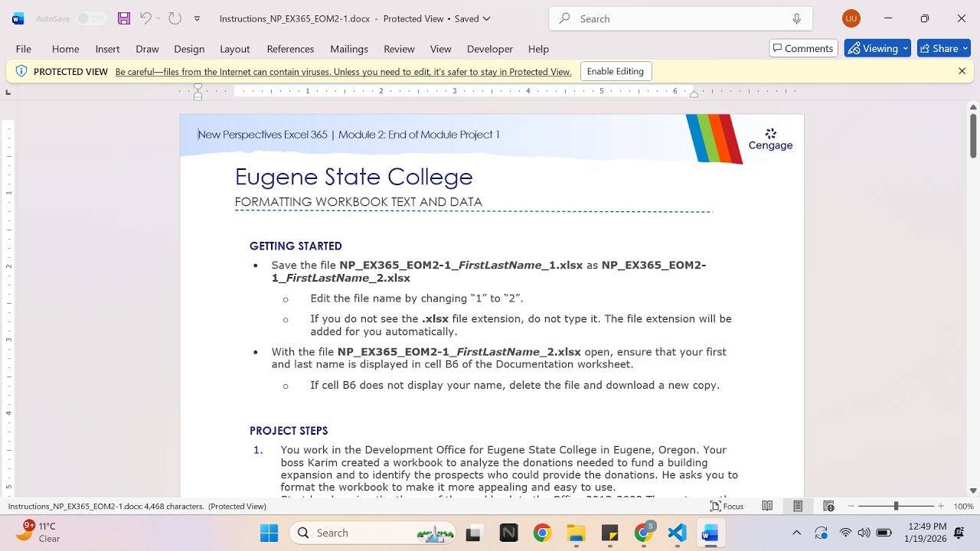This screenshot has height=551, width=980.
Task: Open the Viewing mode dropdown
Action: pyautogui.click(x=877, y=48)
